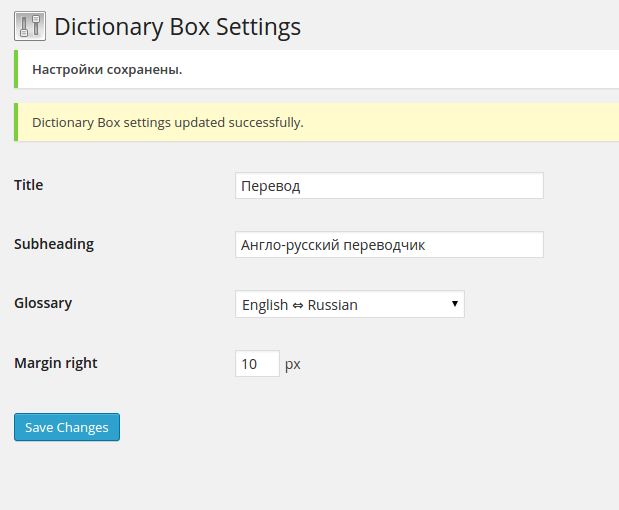619x510 pixels.
Task: Open the Glossary language dropdown
Action: [x=349, y=304]
